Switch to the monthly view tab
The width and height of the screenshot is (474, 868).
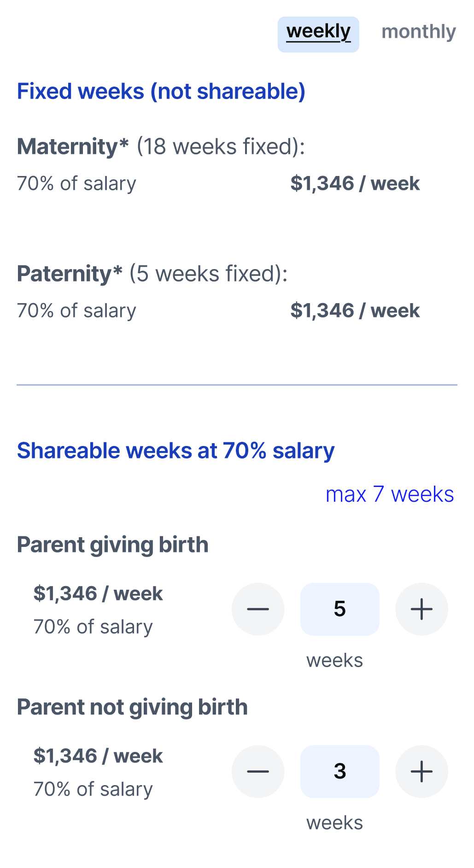click(419, 32)
